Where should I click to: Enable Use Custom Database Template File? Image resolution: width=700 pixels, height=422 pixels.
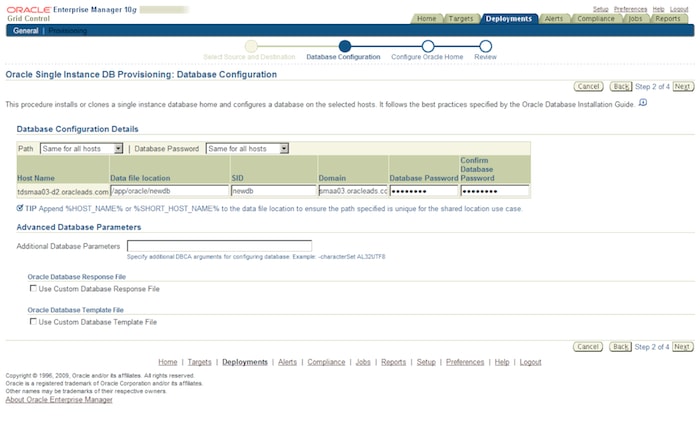pyautogui.click(x=33, y=322)
